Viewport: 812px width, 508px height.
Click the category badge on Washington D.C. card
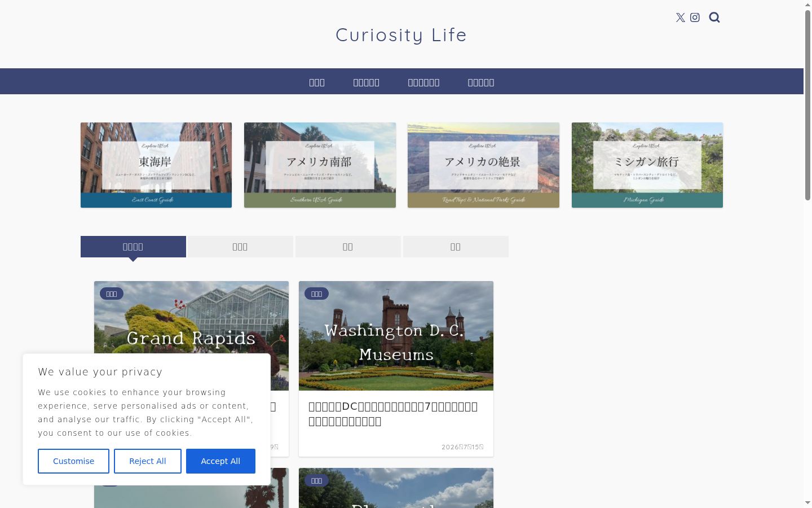pos(316,294)
